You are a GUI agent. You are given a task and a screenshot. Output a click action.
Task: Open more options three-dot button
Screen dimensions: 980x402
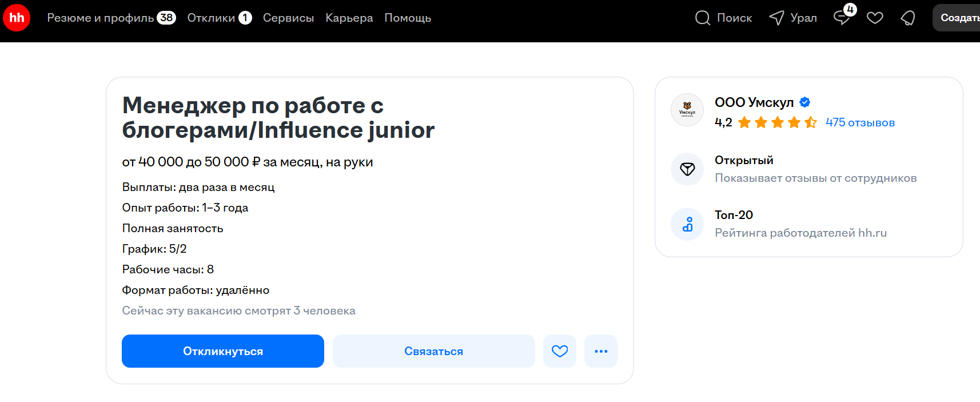click(x=601, y=351)
